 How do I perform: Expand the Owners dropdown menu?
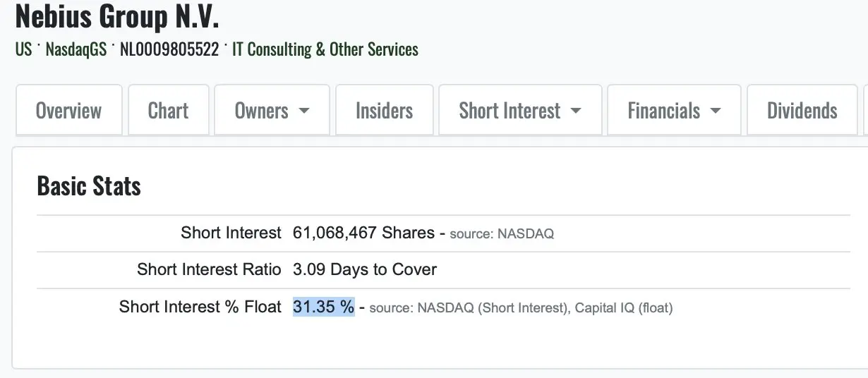click(x=272, y=110)
